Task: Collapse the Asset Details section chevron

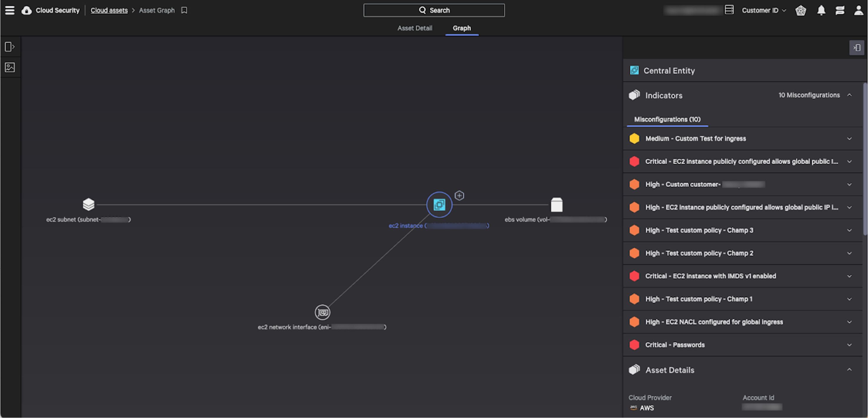Action: (849, 370)
